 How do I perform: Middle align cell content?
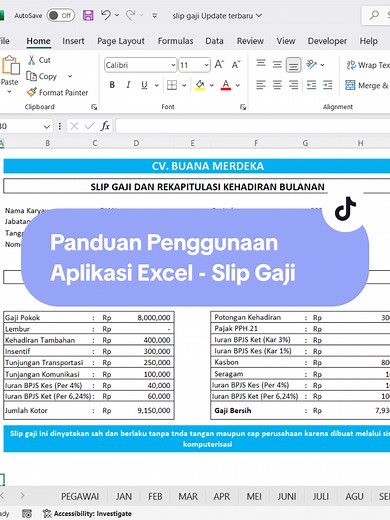click(x=277, y=64)
